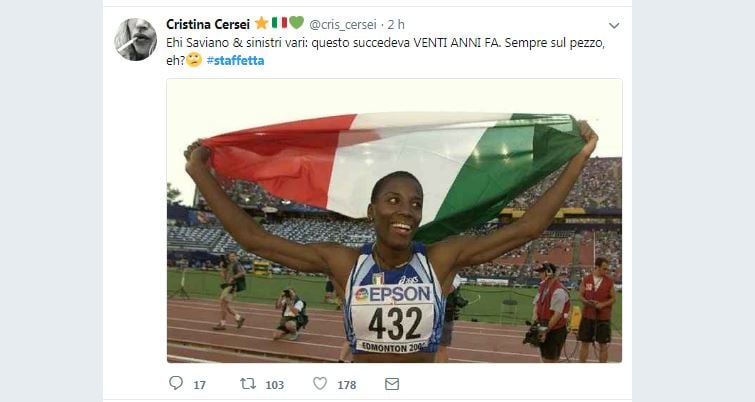Click the 2 h timestamp

[396, 25]
